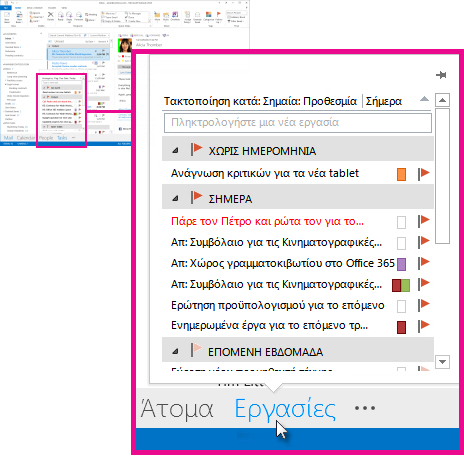The image size is (464, 457).
Task: Click scroll up arrow of task list
Action: 442,100
